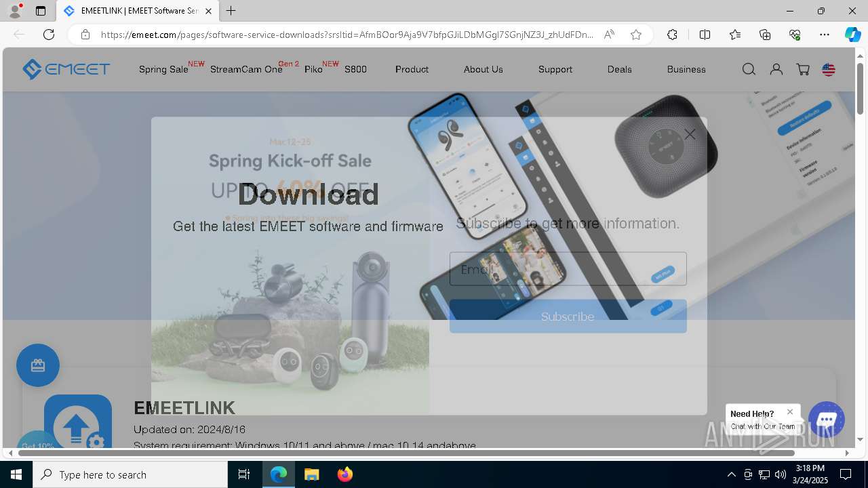Image resolution: width=868 pixels, height=488 pixels.
Task: Click the EMEET logo in header
Action: click(66, 69)
